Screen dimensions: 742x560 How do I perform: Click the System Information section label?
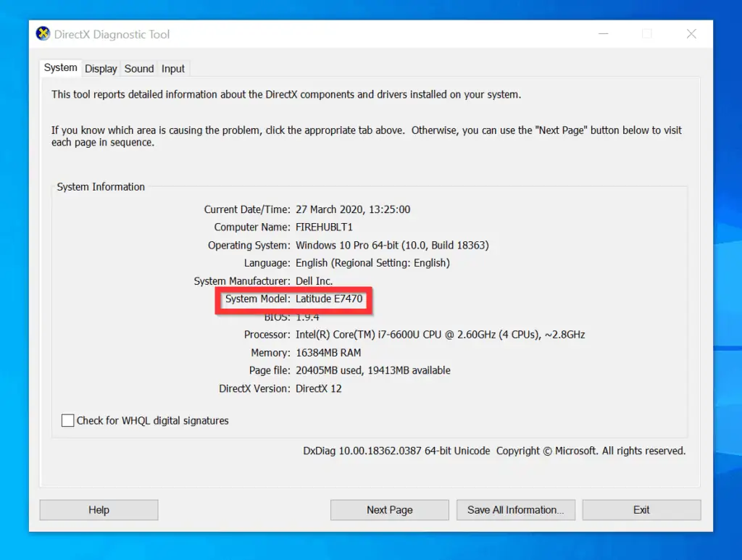coord(101,186)
